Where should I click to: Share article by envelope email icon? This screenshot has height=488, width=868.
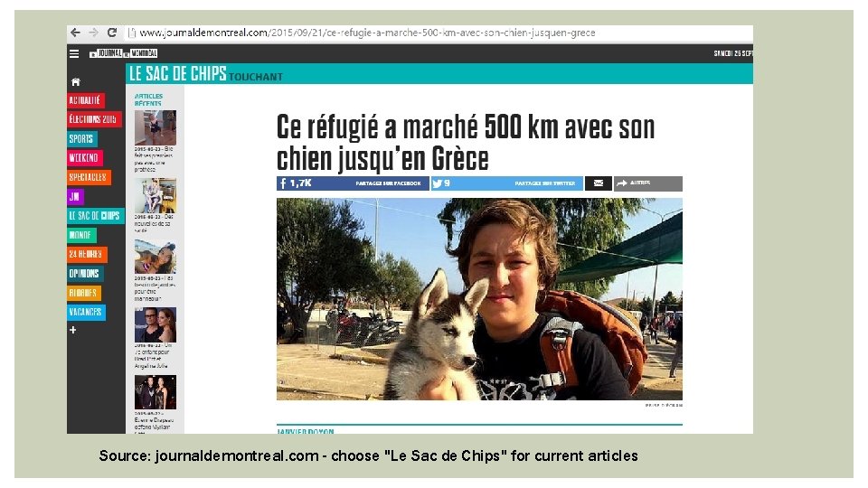click(599, 183)
